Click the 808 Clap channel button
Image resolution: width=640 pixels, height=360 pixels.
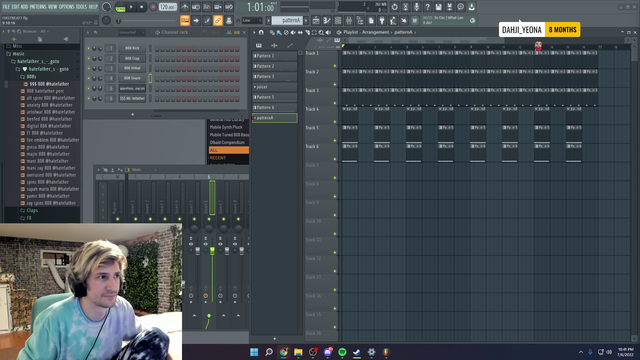pos(132,58)
